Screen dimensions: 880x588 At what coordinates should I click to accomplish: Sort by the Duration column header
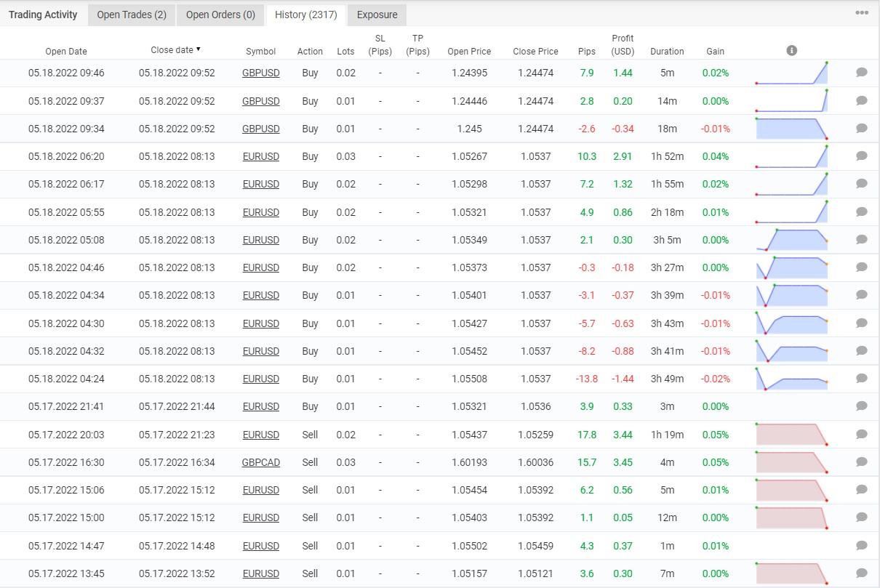coord(667,52)
